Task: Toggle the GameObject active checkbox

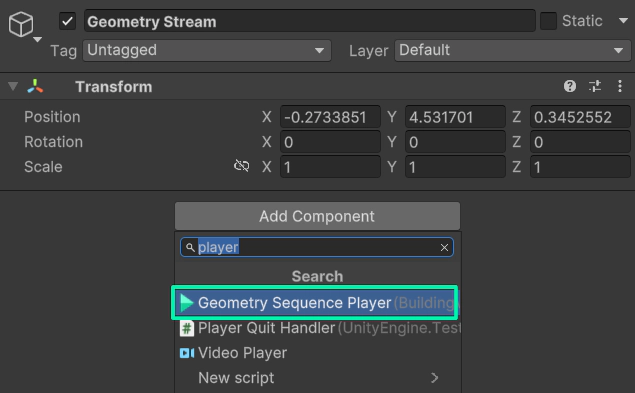Action: click(x=67, y=21)
